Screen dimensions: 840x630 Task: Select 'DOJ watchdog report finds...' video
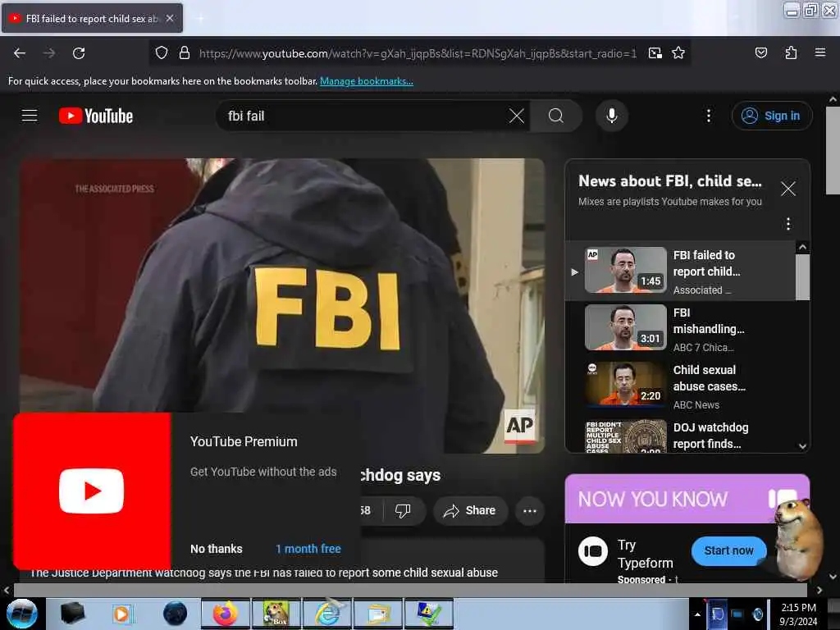click(x=680, y=435)
